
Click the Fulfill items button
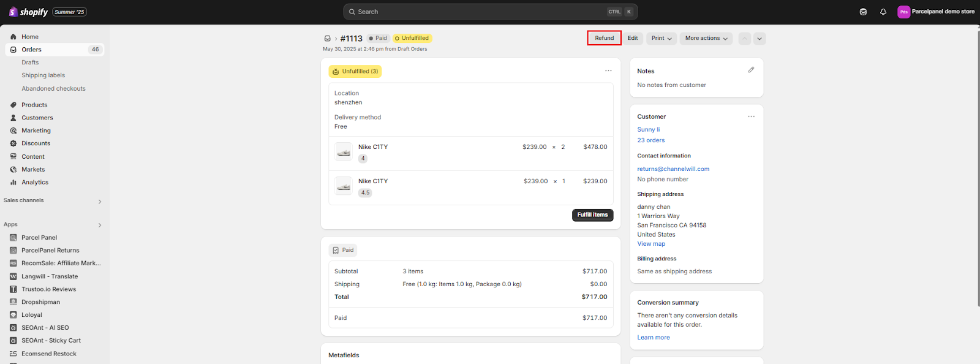coord(592,215)
